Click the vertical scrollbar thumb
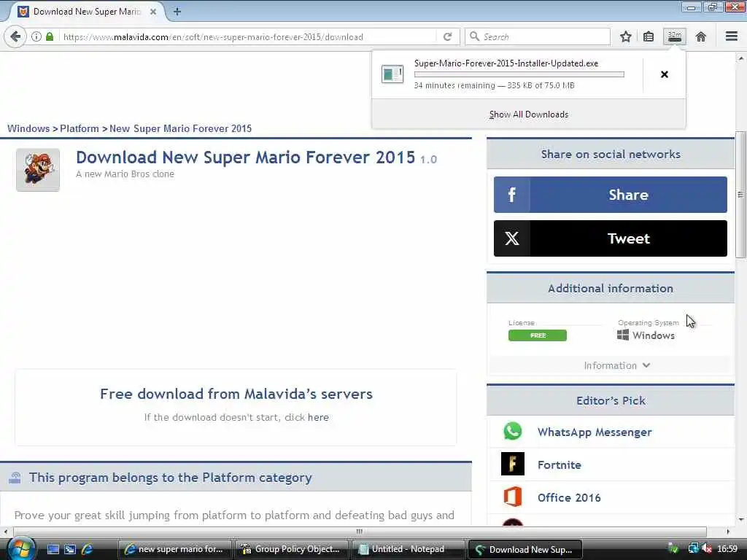747x560 pixels. 740,195
